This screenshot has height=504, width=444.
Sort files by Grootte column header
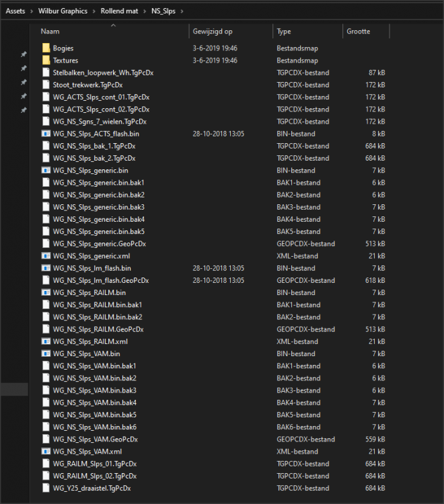point(358,32)
